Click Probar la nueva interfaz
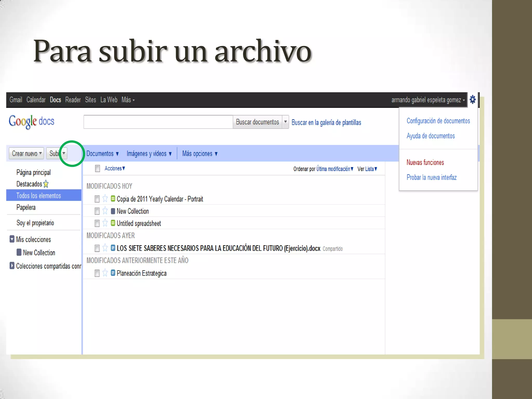This screenshot has width=532, height=399. tap(431, 177)
